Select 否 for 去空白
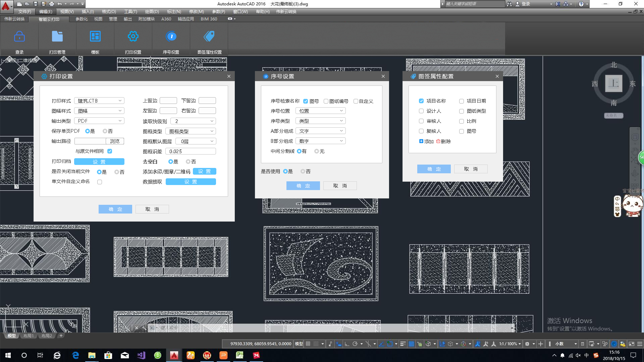The width and height of the screenshot is (644, 362). coord(188,162)
